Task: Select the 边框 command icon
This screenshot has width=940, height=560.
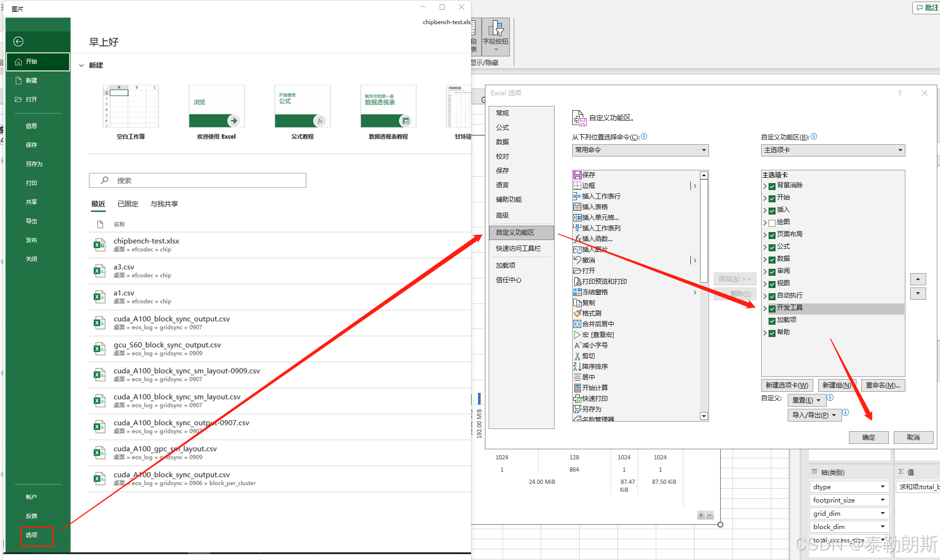Action: 577,186
